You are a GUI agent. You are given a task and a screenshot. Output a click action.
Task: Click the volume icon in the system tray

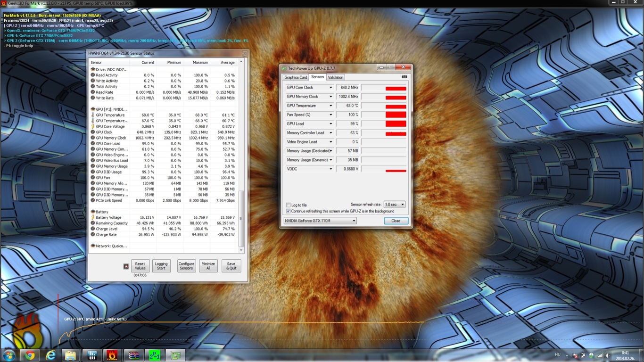coord(607,355)
